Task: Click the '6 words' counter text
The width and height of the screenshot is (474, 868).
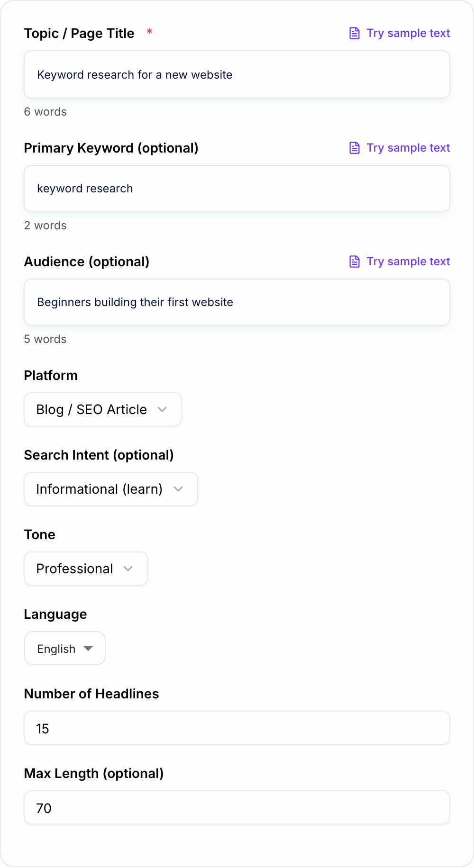Action: click(46, 112)
